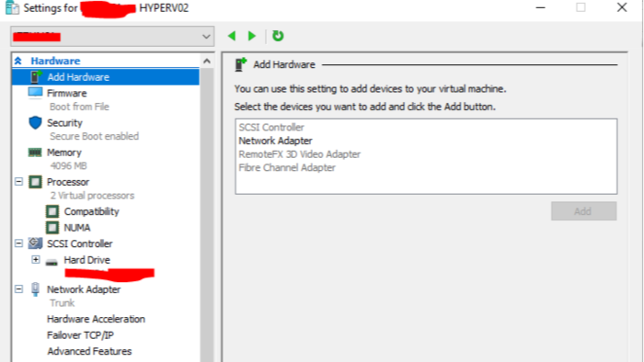Select Firmware in the hardware tree

(66, 94)
